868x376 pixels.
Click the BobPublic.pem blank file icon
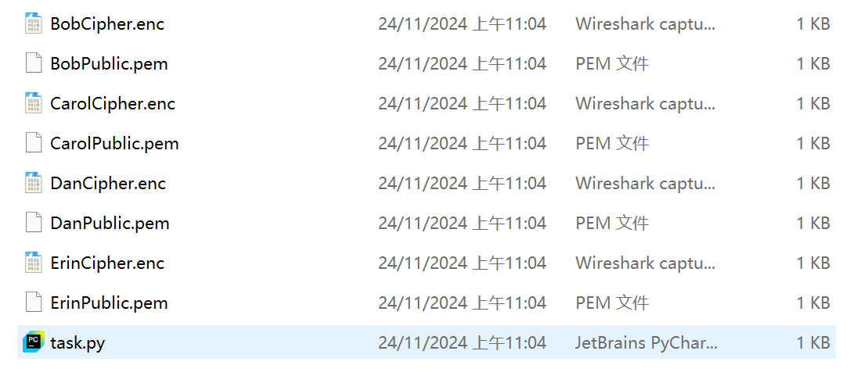[33, 63]
